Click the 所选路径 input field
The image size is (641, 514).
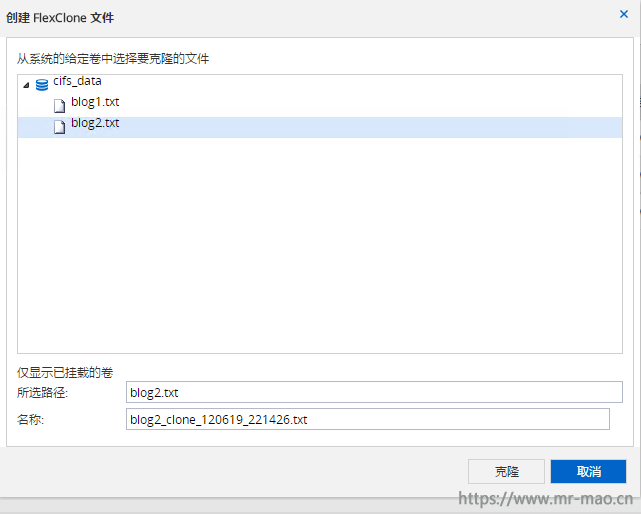pos(374,392)
